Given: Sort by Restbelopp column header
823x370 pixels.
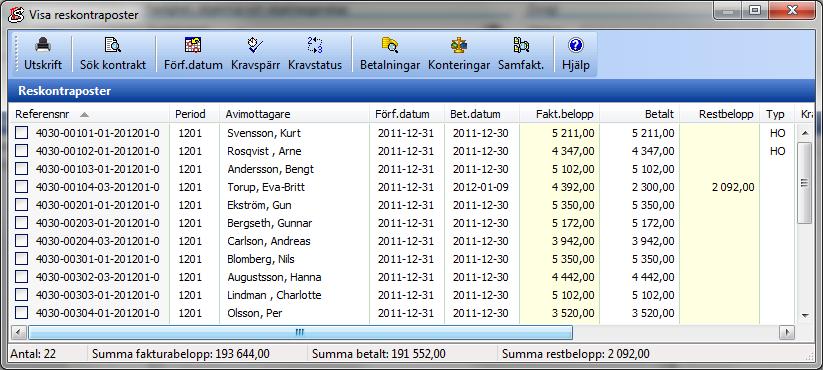Looking at the screenshot, I should pos(720,114).
